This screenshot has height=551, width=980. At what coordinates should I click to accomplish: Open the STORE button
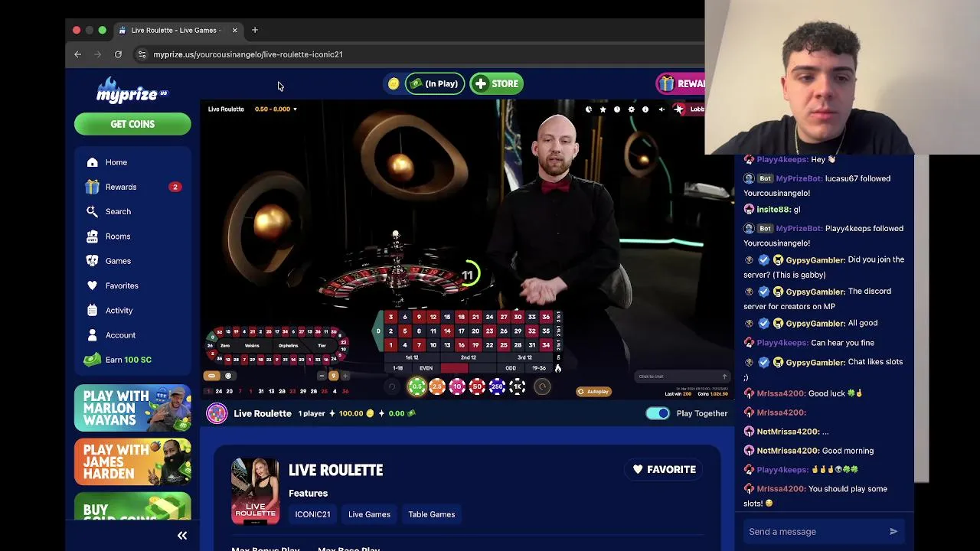coord(496,84)
